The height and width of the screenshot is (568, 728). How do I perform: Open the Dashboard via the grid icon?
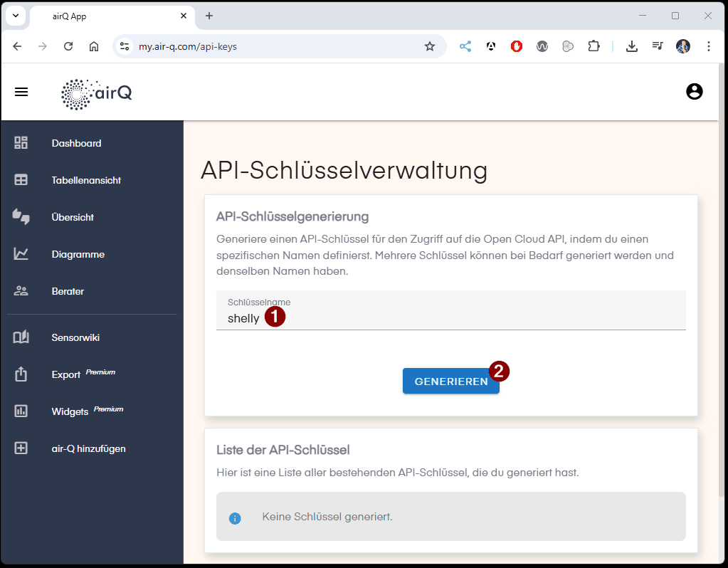tap(21, 143)
